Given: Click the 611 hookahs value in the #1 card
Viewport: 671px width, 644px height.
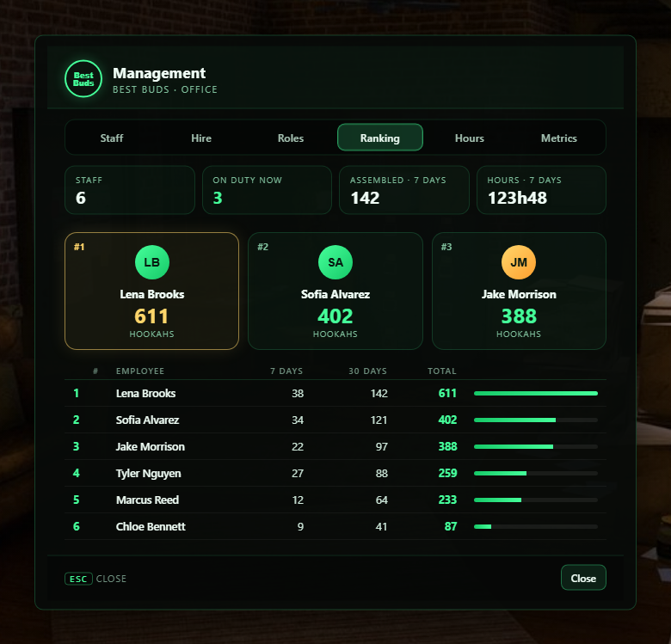Looking at the screenshot, I should coord(151,316).
